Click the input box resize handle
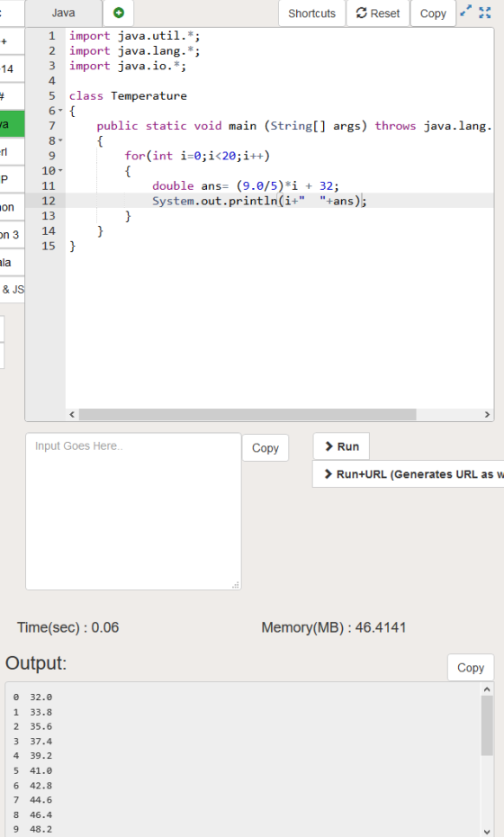This screenshot has width=504, height=837. coord(236,585)
